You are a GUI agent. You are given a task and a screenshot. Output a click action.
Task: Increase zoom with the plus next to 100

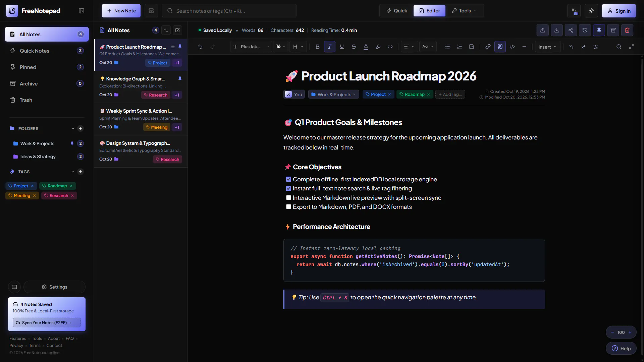tap(630, 333)
